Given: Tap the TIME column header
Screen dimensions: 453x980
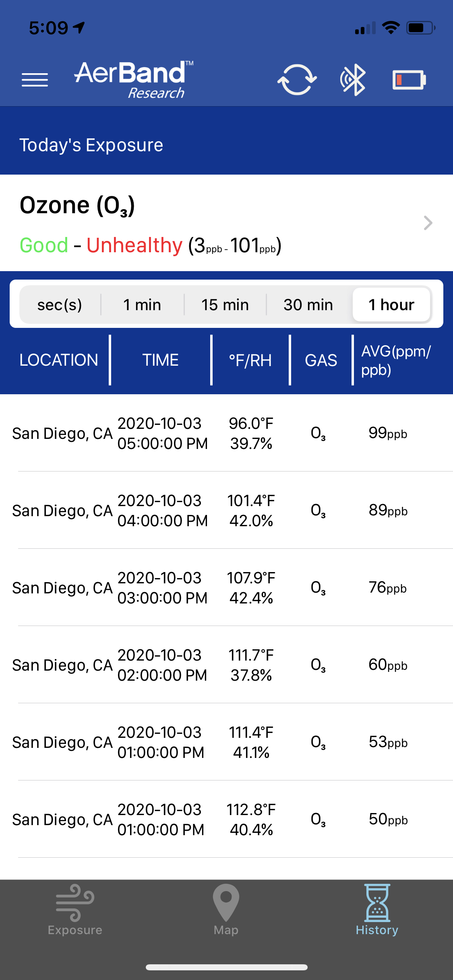Looking at the screenshot, I should coord(160,360).
